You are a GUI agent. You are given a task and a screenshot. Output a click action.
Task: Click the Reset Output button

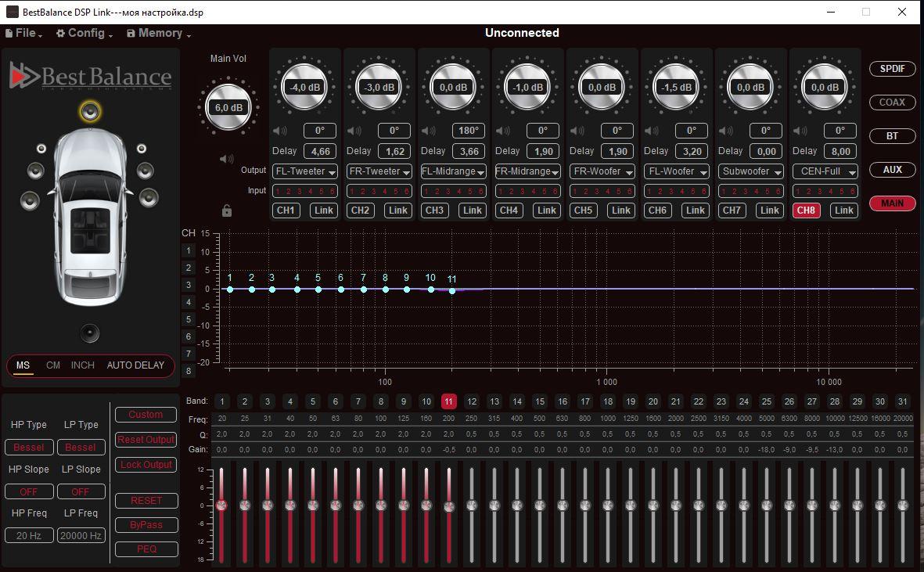pos(146,440)
